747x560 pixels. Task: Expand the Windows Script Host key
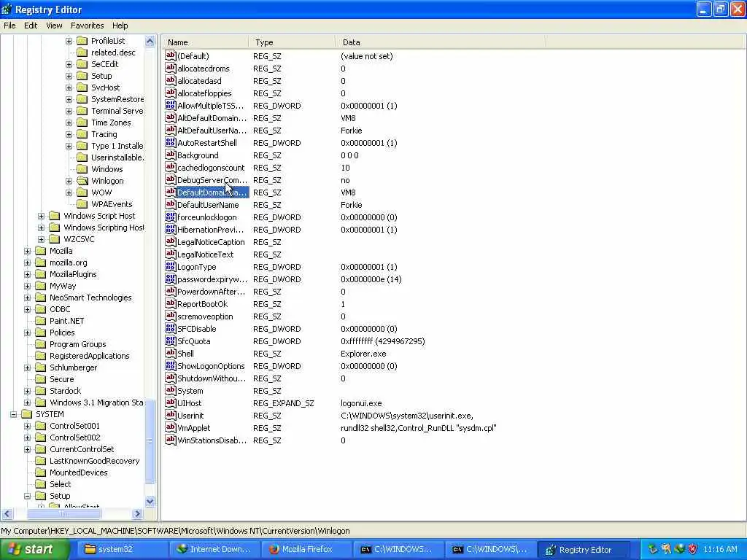[42, 216]
